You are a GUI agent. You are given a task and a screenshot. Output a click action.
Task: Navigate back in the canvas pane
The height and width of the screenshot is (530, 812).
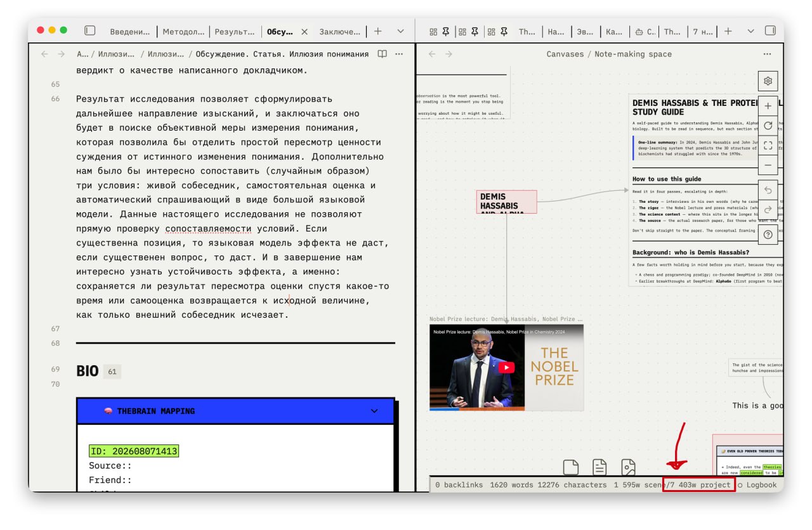(432, 54)
